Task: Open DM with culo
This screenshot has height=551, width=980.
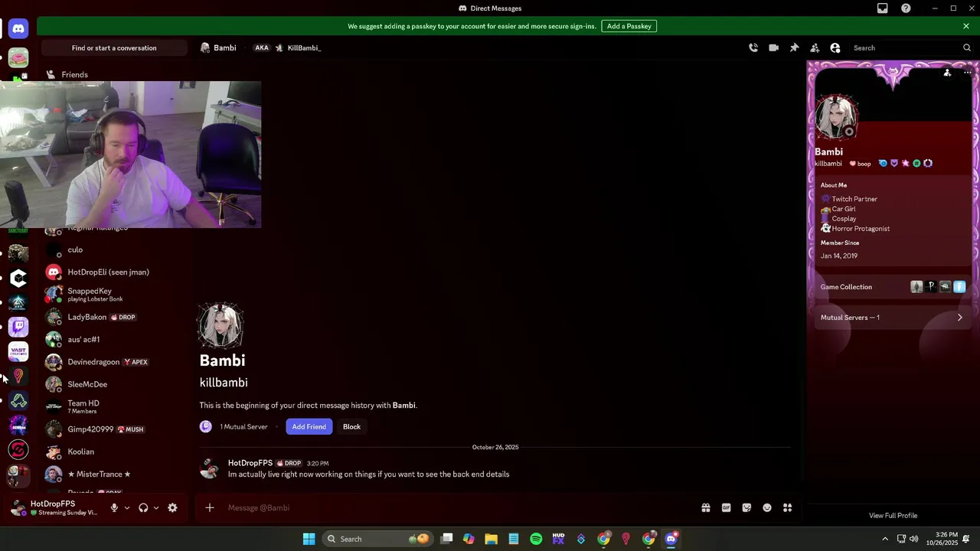Action: 115,249
